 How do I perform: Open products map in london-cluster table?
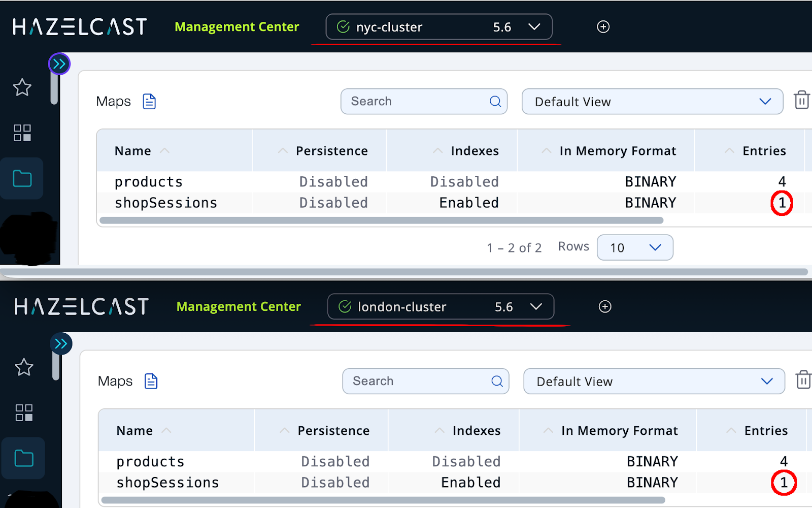(150, 461)
